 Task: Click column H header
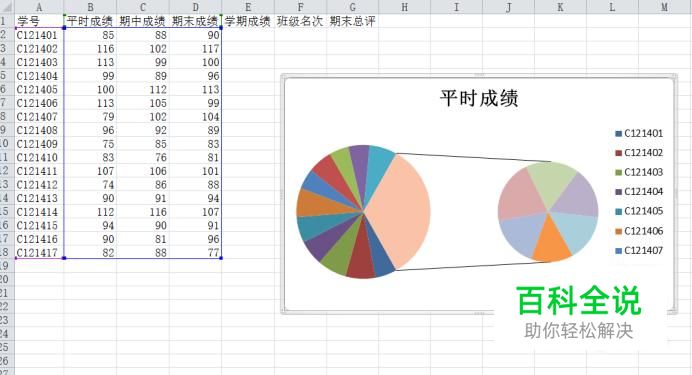click(404, 7)
